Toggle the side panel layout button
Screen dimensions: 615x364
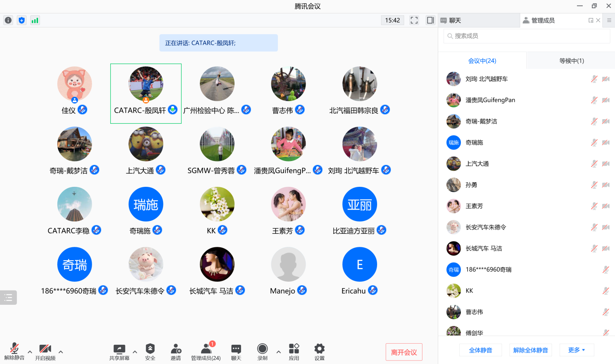tap(430, 20)
